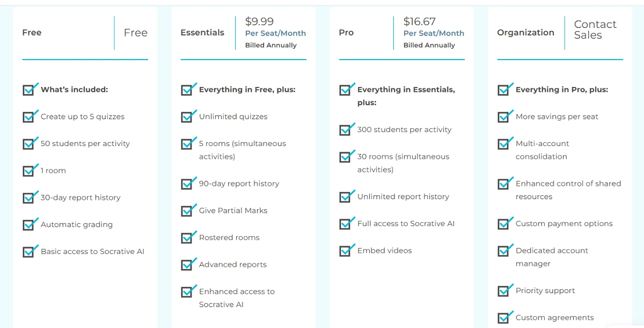Viewport: 644px width, 328px height.
Task: Click checkmark icon next to Automatic grading
Action: (30, 224)
